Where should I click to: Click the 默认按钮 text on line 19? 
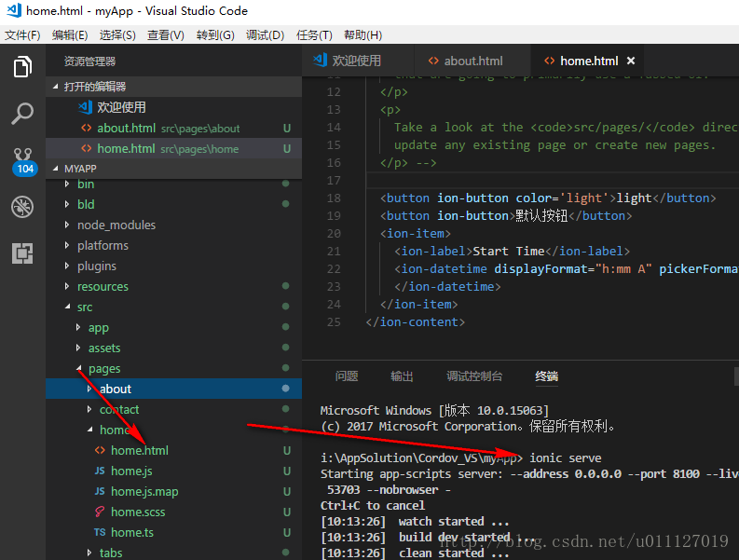click(541, 216)
